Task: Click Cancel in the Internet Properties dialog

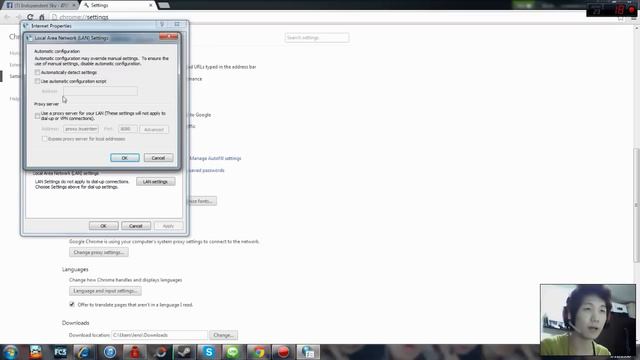Action: click(x=136, y=226)
